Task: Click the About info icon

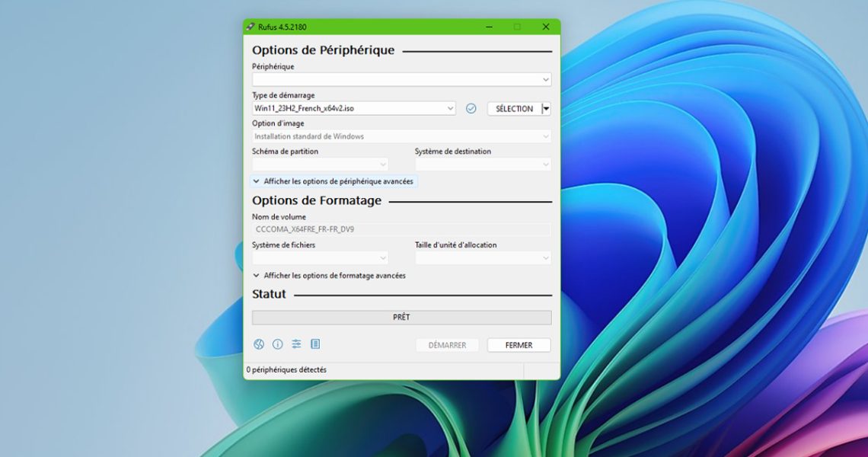Action: click(x=278, y=344)
